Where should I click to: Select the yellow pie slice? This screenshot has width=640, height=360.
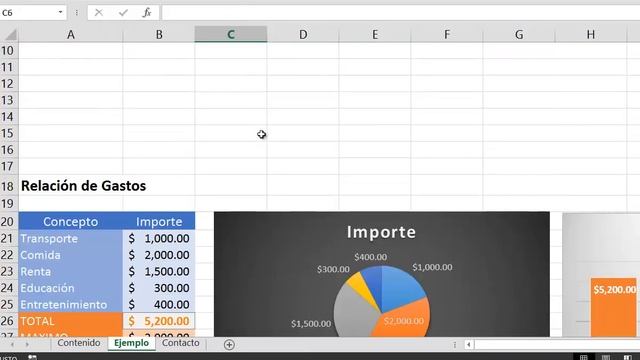point(359,286)
